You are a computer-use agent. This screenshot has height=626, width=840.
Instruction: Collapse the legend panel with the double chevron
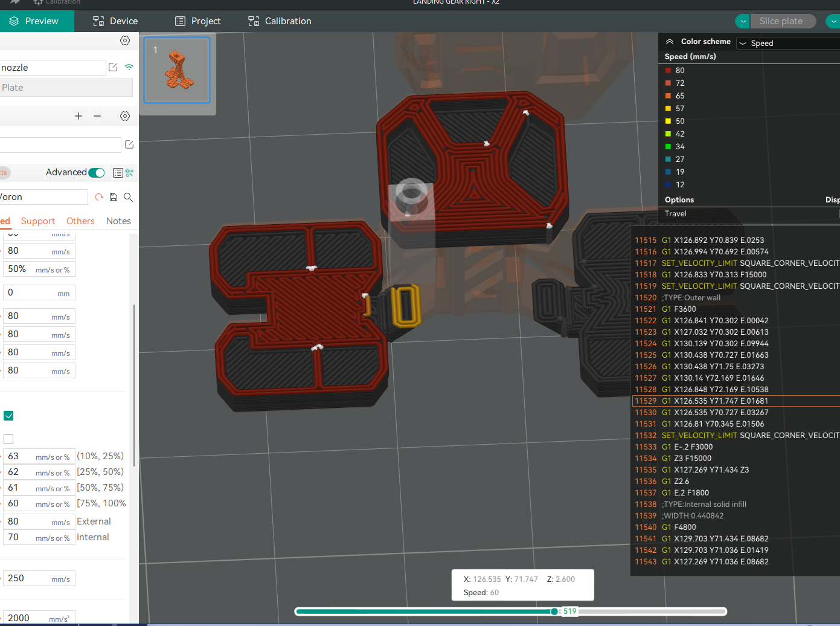pos(669,41)
